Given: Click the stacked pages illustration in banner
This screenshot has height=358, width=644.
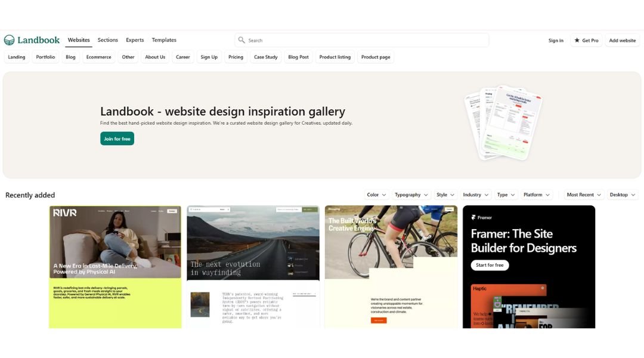Looking at the screenshot, I should (504, 123).
